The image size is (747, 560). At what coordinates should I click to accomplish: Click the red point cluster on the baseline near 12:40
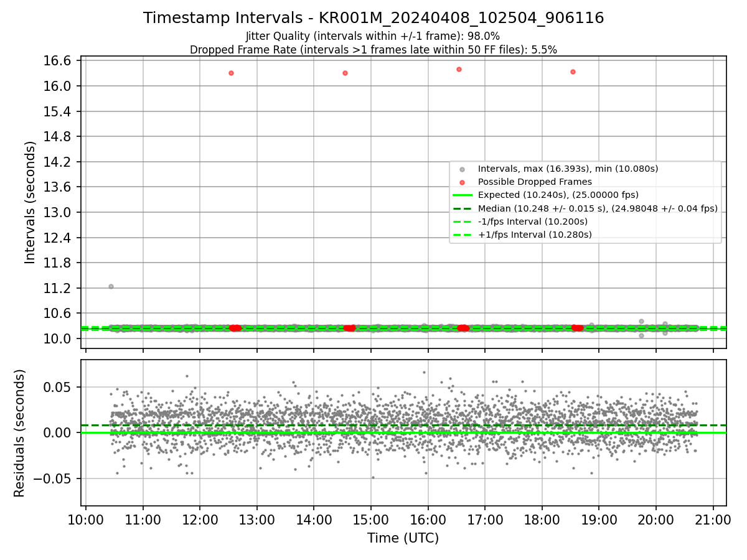[235, 328]
